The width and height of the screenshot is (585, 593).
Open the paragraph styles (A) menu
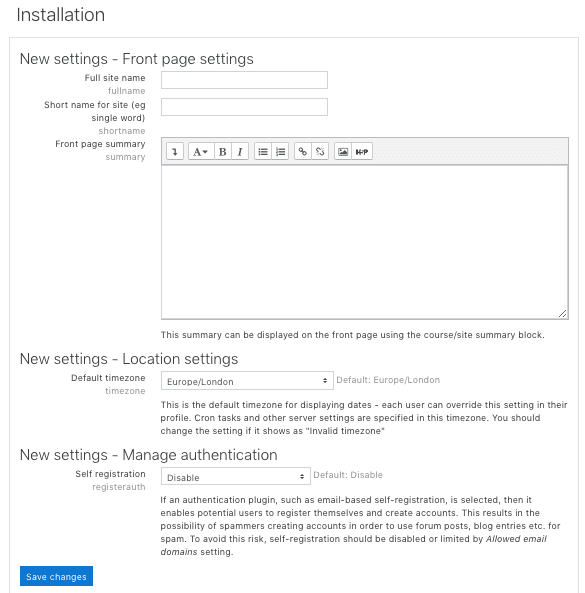pos(201,152)
